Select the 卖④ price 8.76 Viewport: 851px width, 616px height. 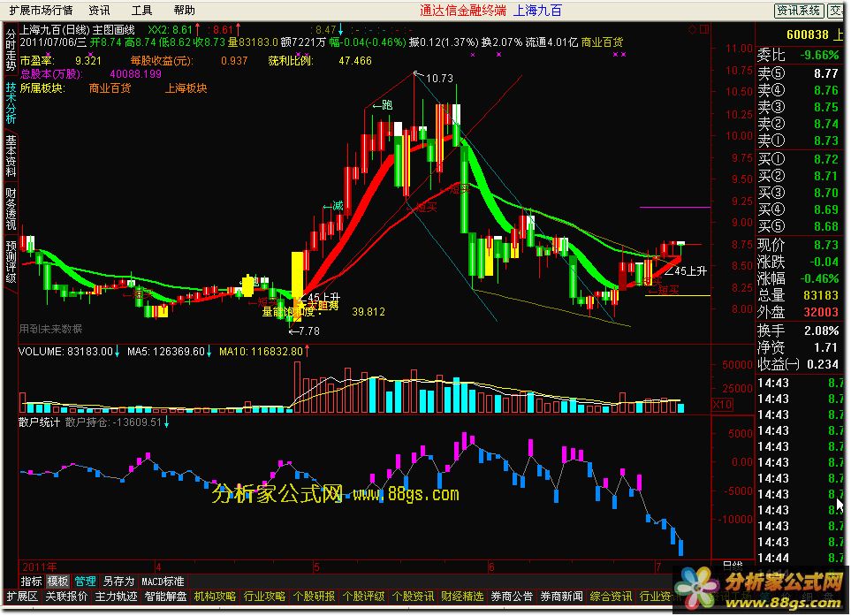pos(825,90)
